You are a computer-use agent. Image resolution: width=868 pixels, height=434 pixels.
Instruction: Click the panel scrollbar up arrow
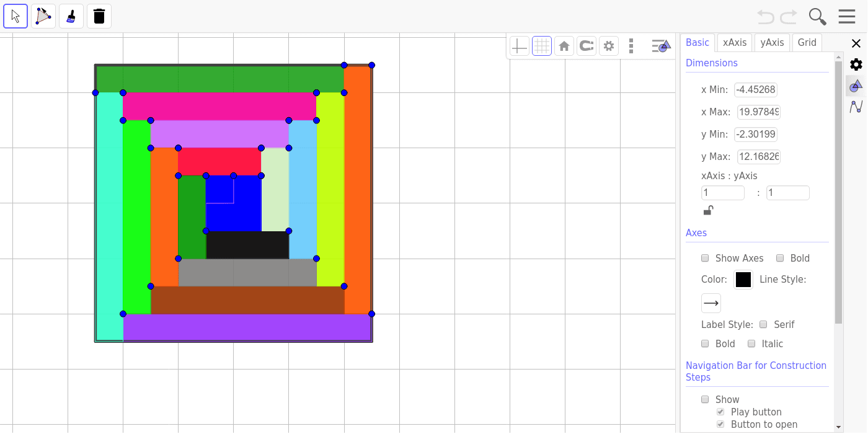pos(839,56)
